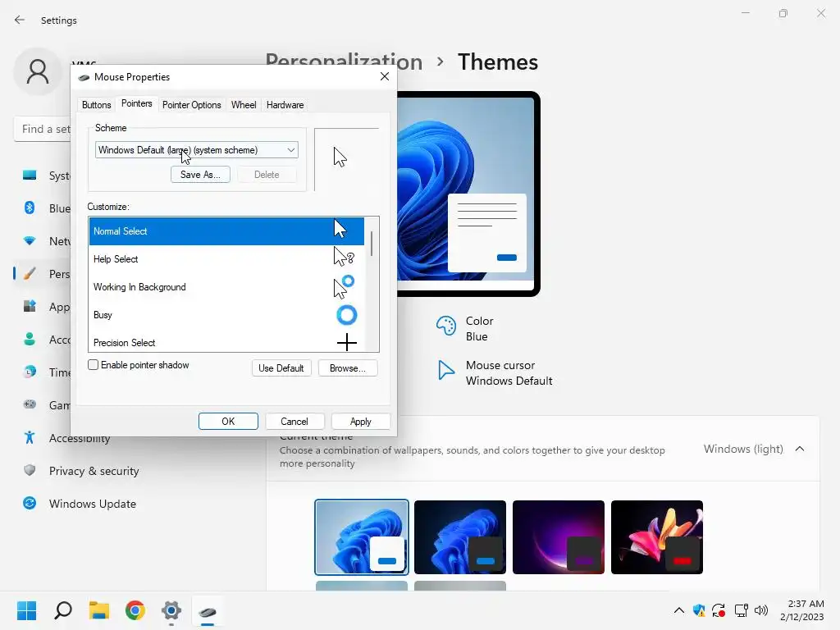
Task: Select Precision Select pointer row
Action: pyautogui.click(x=226, y=342)
